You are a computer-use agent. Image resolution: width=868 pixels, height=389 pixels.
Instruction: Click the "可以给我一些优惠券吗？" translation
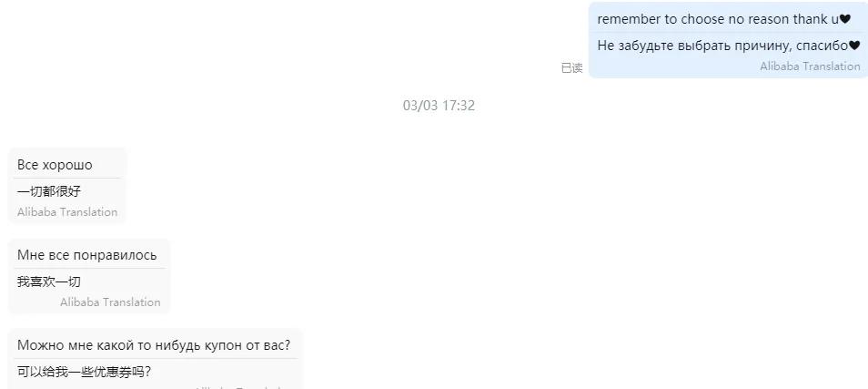(84, 372)
